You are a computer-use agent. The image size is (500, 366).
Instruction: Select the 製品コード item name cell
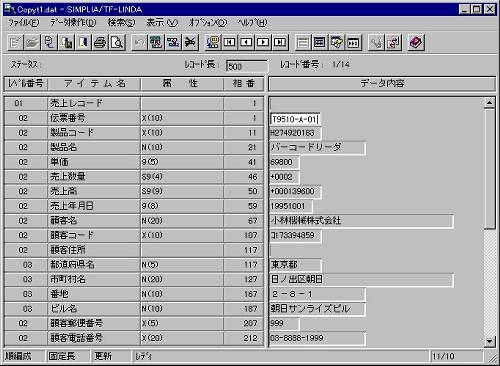(94, 133)
